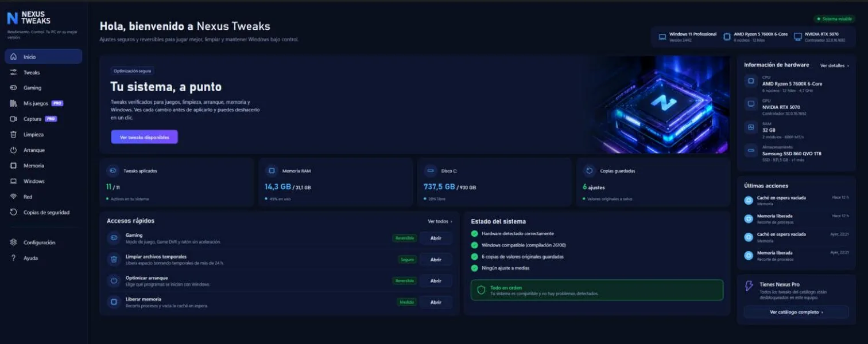Expand Ver detalles in hardware info
This screenshot has width=868, height=344.
[835, 66]
